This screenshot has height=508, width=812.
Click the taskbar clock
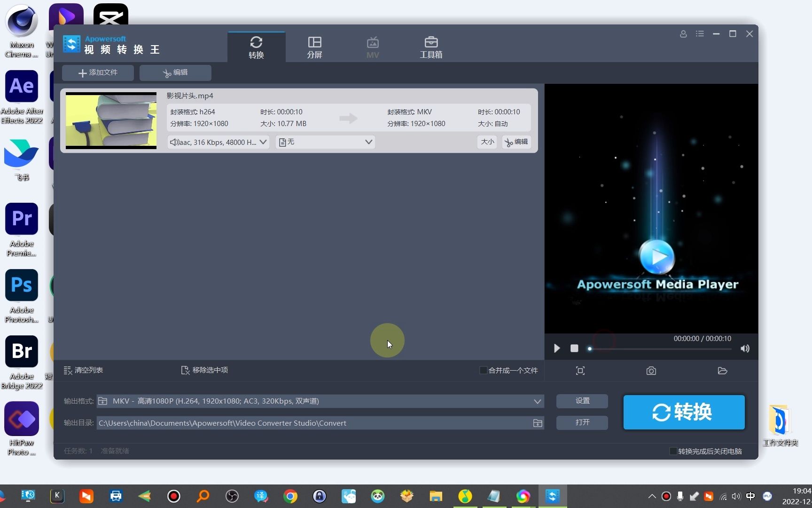click(x=796, y=496)
